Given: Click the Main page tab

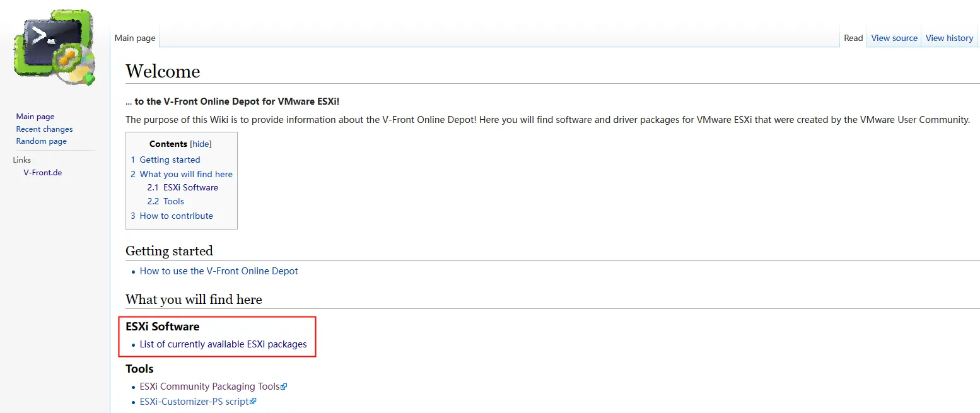Looking at the screenshot, I should tap(135, 38).
